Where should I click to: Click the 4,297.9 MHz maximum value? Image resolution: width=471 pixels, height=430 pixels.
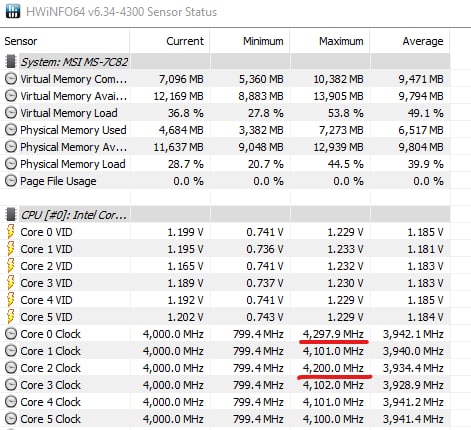333,334
